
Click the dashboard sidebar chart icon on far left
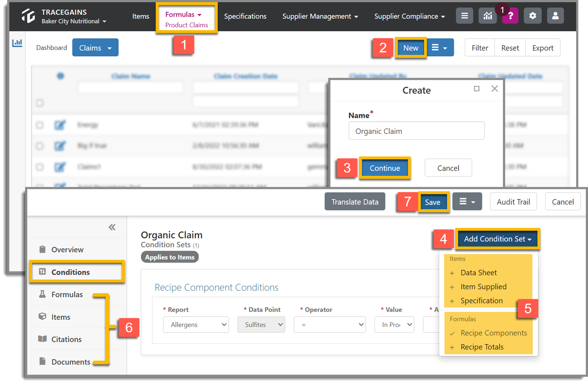(x=17, y=43)
